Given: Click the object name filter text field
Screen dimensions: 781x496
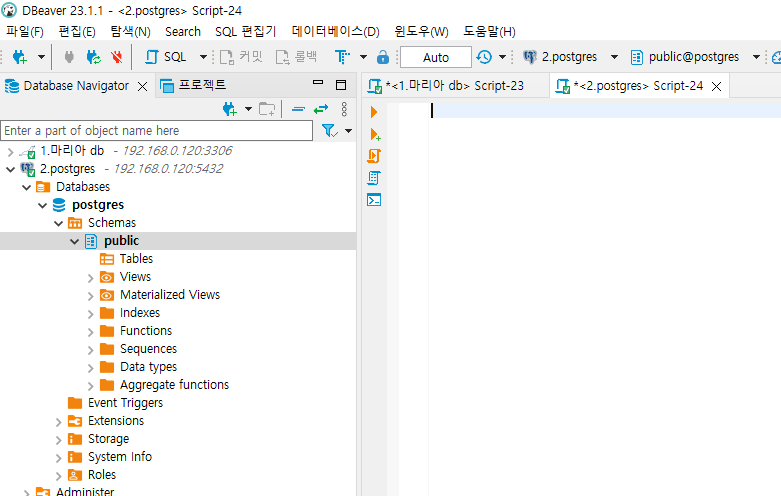Looking at the screenshot, I should [156, 131].
